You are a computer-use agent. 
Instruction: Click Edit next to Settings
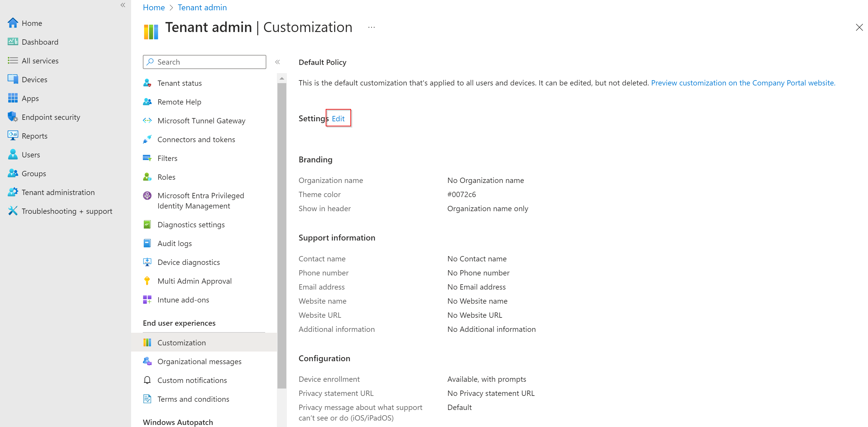tap(338, 118)
